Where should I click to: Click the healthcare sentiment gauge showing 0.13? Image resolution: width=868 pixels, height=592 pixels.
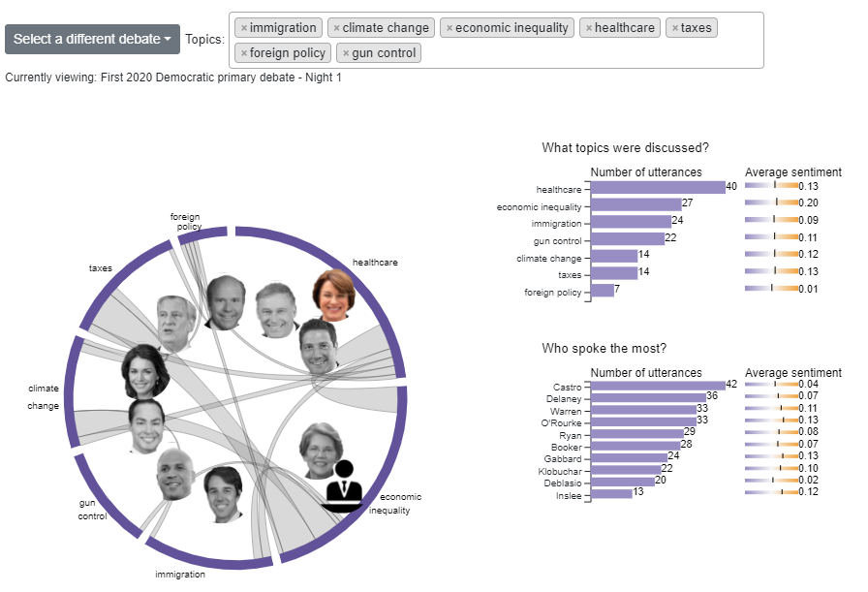[771, 187]
